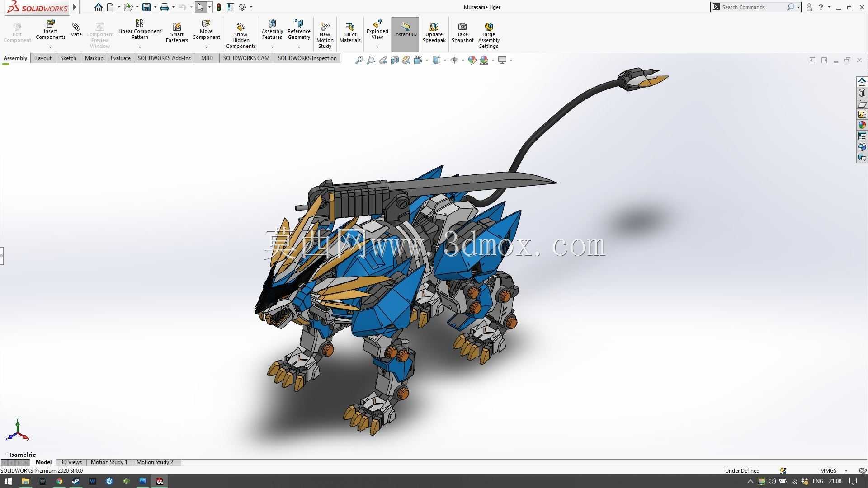Print the document with the Print icon
This screenshot has height=488, width=868.
point(165,7)
